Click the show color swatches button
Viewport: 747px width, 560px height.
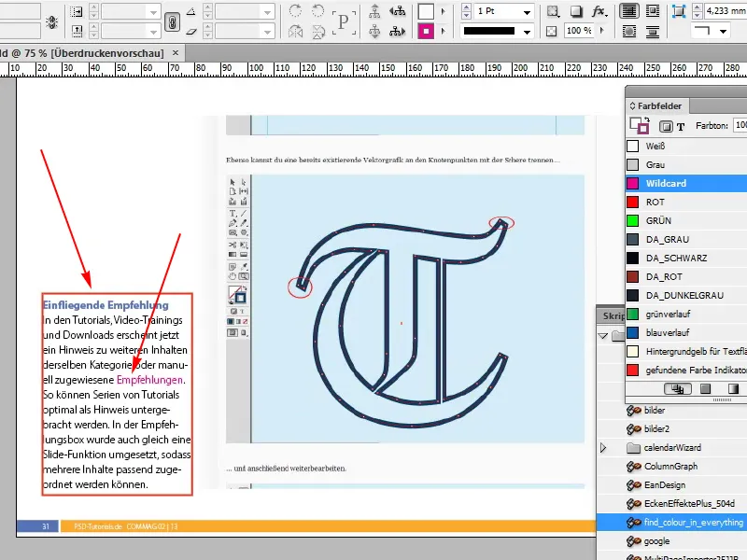[x=706, y=388]
